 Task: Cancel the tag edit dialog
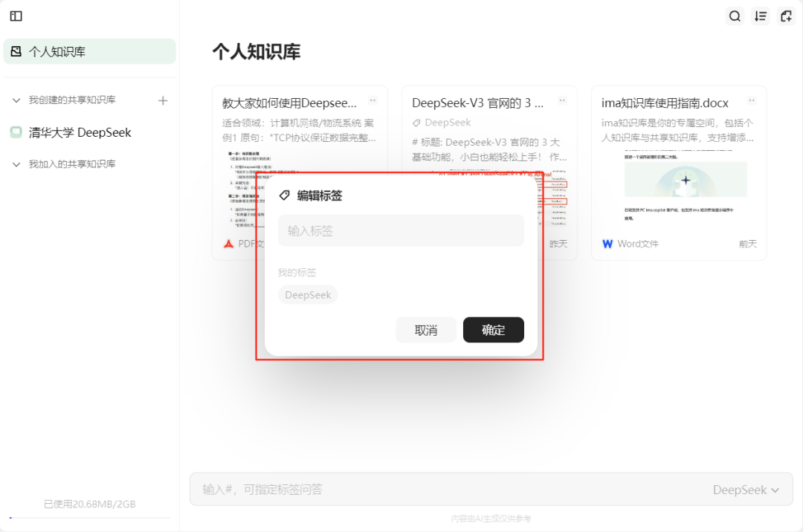tap(426, 329)
